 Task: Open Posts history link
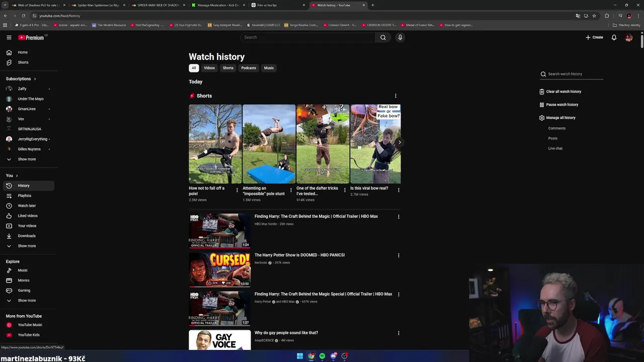click(553, 138)
